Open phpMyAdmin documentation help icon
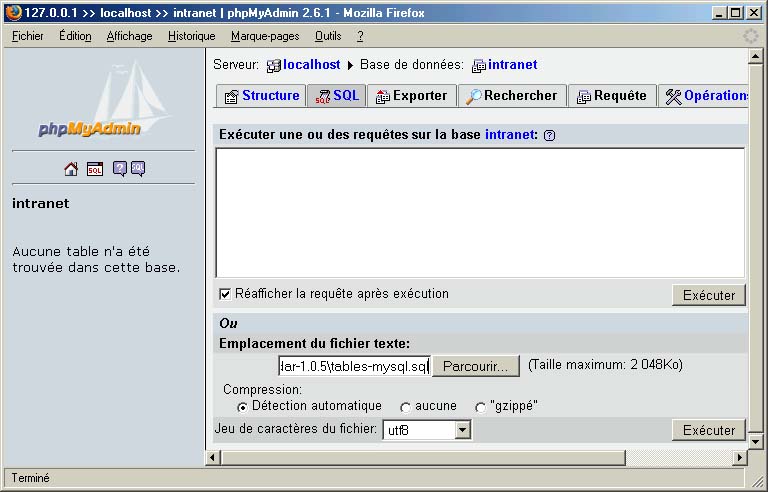 tap(120, 169)
